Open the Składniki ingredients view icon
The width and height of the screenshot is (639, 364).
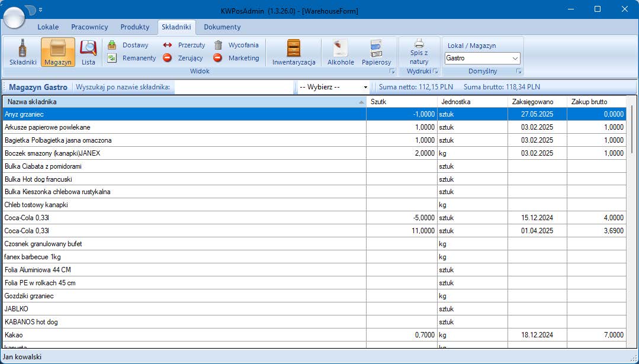pos(23,52)
